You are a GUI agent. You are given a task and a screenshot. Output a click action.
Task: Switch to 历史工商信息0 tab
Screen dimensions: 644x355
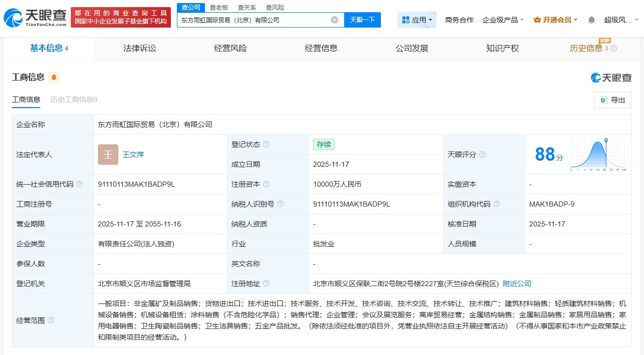pos(73,100)
